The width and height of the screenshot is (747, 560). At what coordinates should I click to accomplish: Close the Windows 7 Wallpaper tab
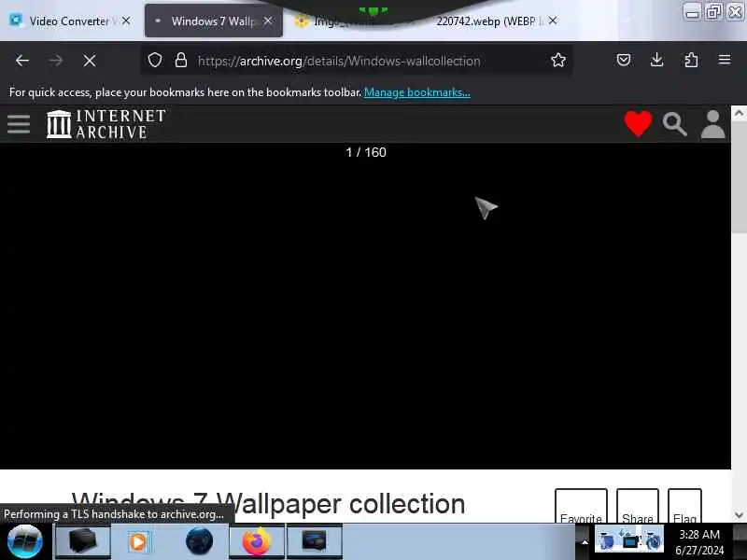(x=268, y=21)
